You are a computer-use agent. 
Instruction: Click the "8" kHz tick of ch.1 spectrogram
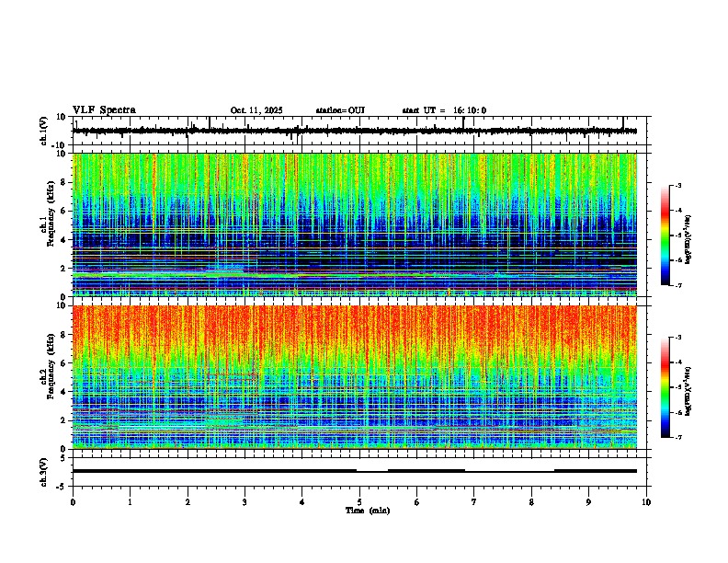(64, 182)
